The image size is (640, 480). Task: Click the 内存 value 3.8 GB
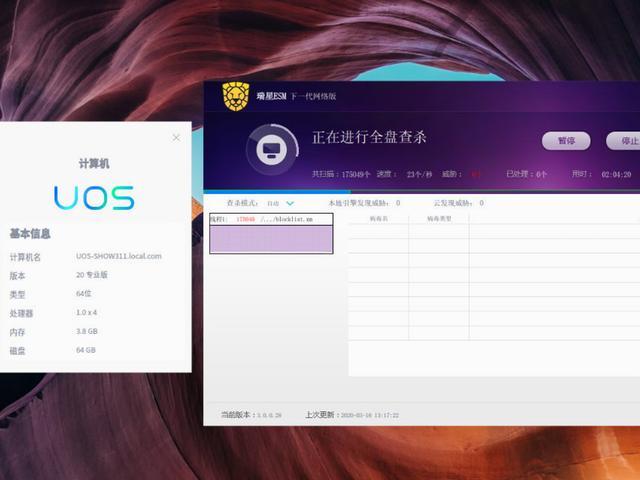(87, 331)
